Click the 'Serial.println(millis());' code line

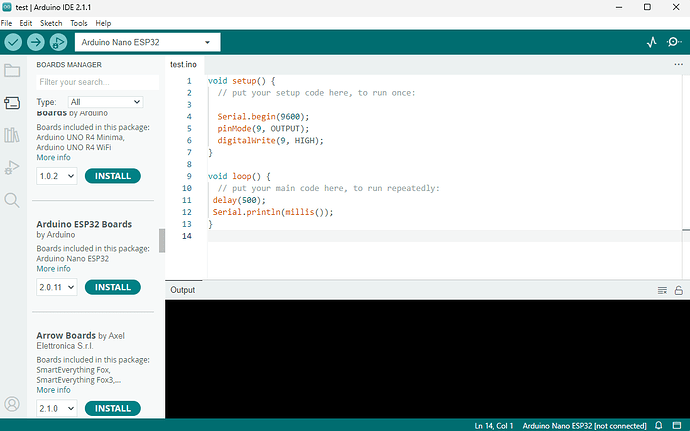pyautogui.click(x=273, y=212)
